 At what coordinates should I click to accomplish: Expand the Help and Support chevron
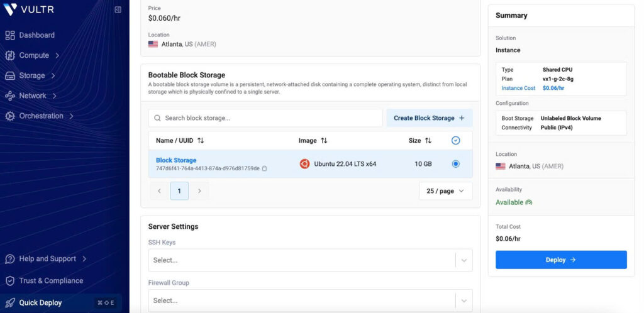(x=84, y=259)
